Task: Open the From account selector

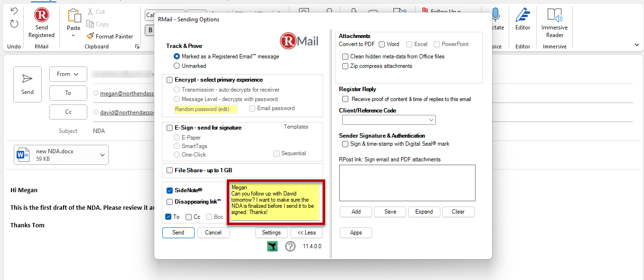Action: (x=68, y=74)
